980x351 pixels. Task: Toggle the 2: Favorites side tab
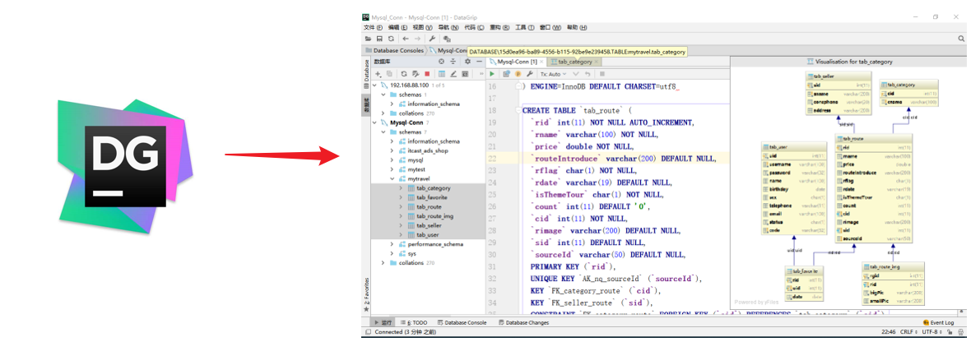coord(366,295)
